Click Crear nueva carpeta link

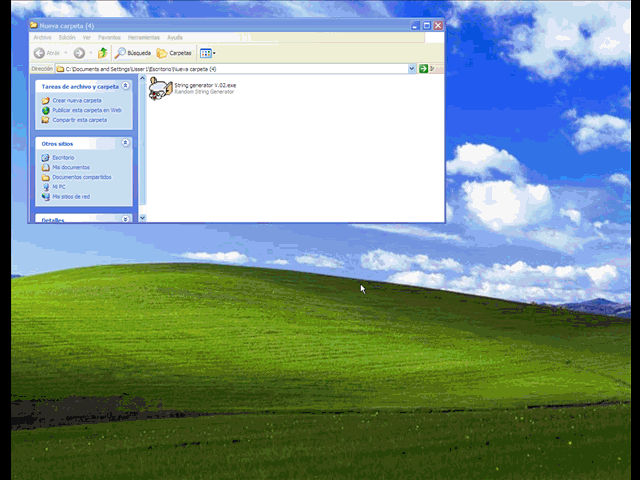[77, 100]
